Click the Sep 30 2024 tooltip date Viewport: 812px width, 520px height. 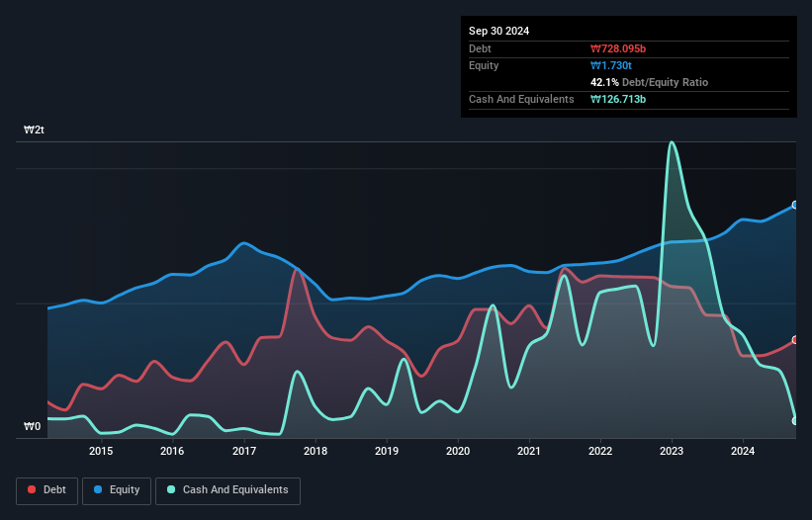(x=498, y=31)
